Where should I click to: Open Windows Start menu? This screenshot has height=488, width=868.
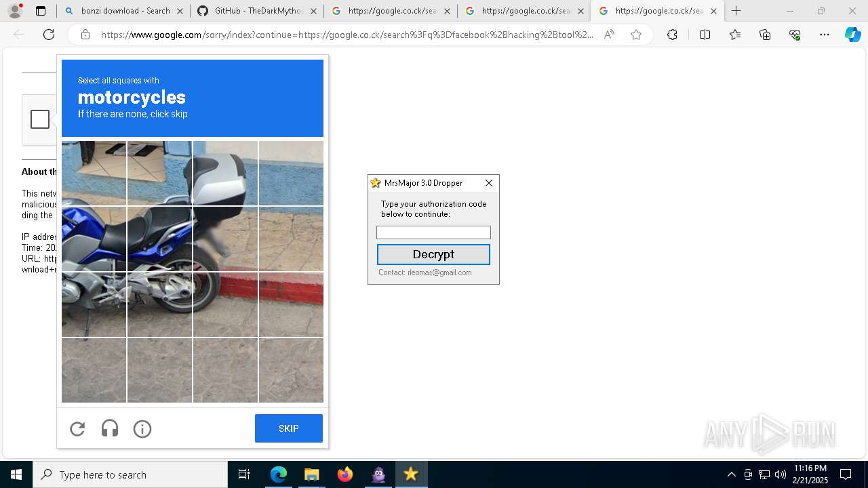click(16, 474)
